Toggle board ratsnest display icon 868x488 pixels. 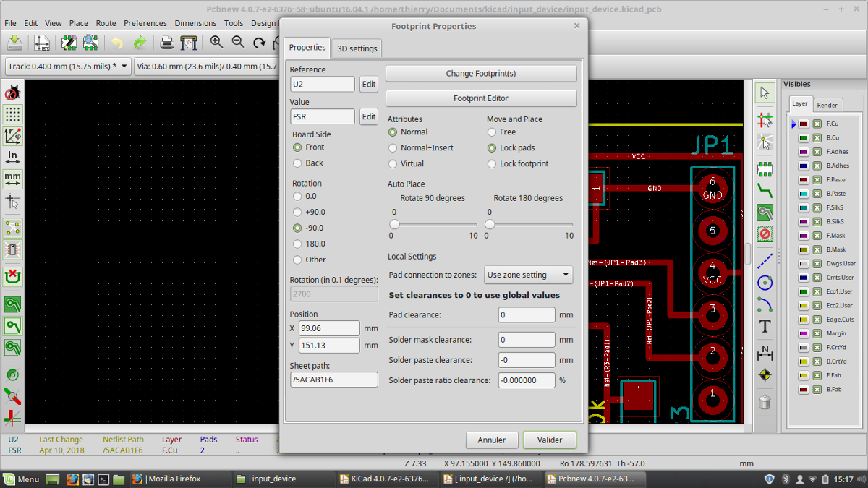(x=12, y=228)
